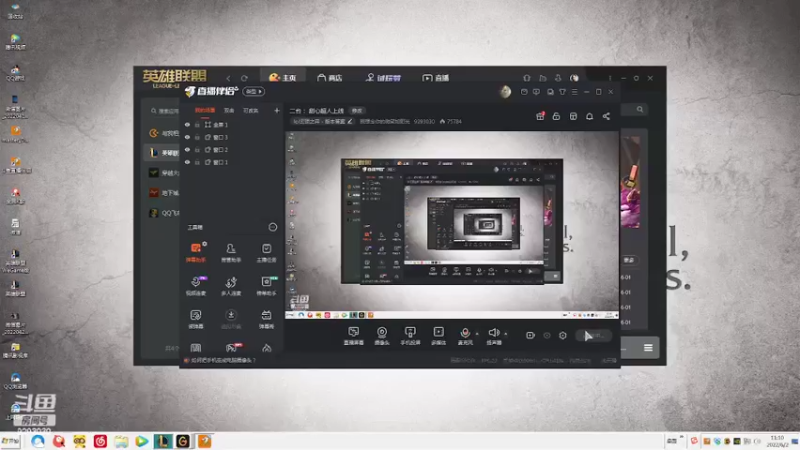
Task: Click the 修改 button beside the stream title
Action: [x=357, y=111]
